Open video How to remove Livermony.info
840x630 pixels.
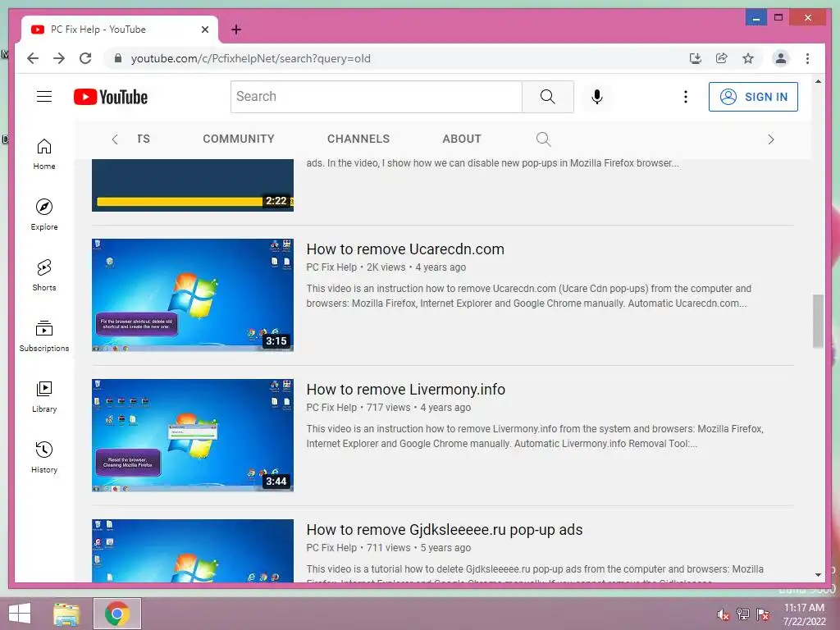[405, 390]
